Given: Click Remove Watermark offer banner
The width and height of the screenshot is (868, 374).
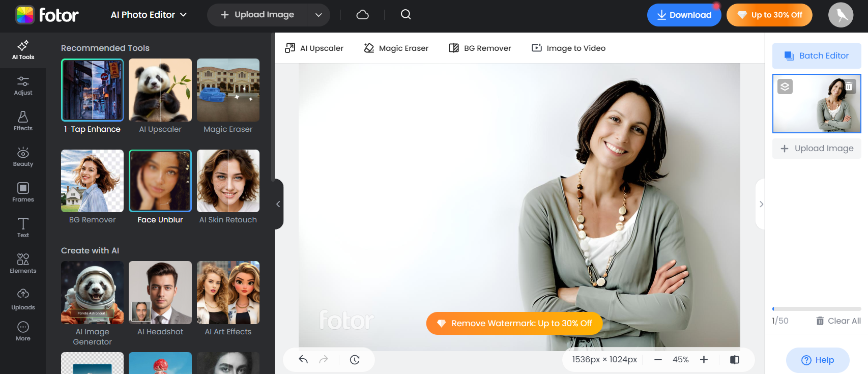Looking at the screenshot, I should tap(514, 324).
